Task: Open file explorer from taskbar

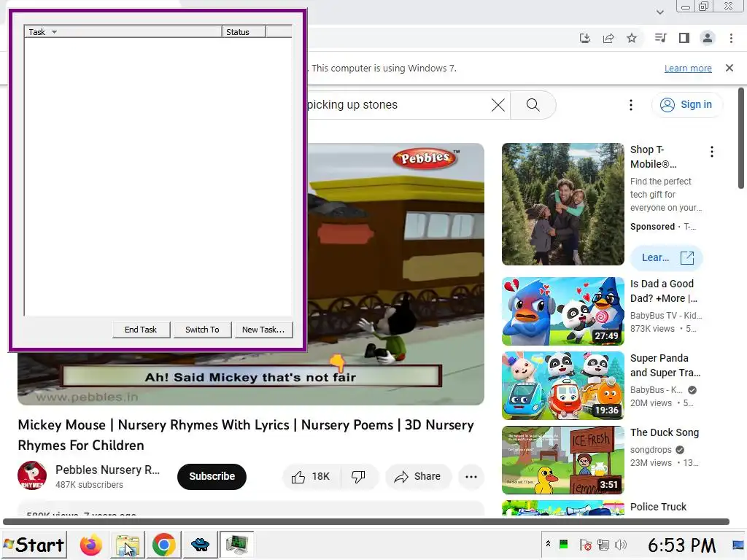Action: tap(127, 545)
